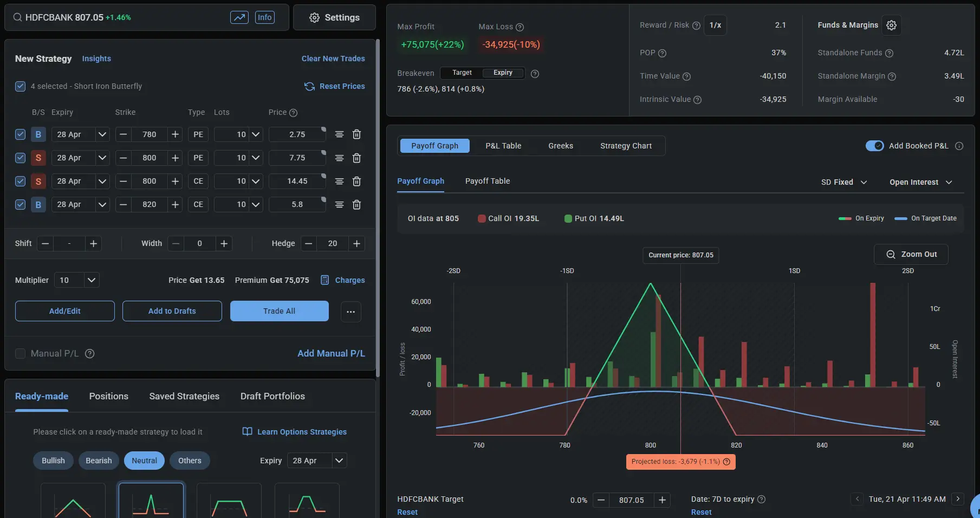The height and width of the screenshot is (518, 980).
Task: Click the Zoom Out magnifier on payoff graph
Action: pyautogui.click(x=890, y=254)
